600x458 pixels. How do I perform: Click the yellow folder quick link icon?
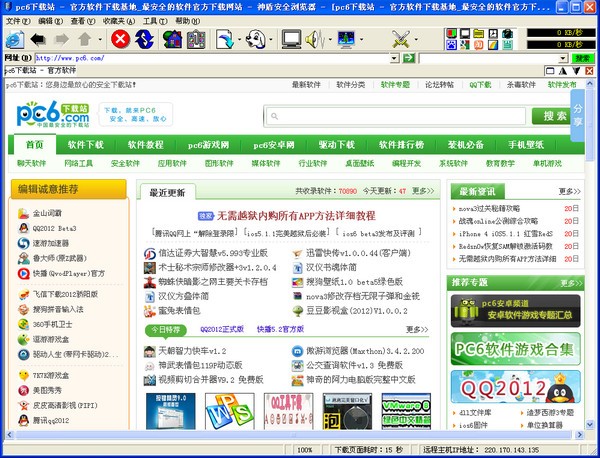coord(479,34)
